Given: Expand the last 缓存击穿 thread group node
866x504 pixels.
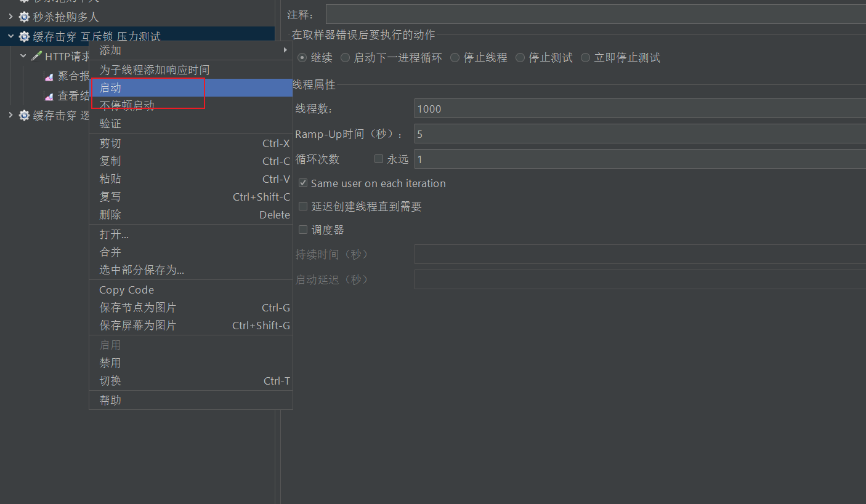Looking at the screenshot, I should [10, 116].
